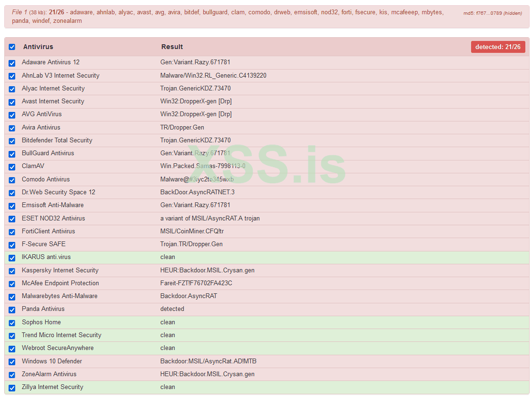The image size is (532, 400).
Task: Toggle checkbox for FortiClient Antivirus
Action: click(x=12, y=232)
